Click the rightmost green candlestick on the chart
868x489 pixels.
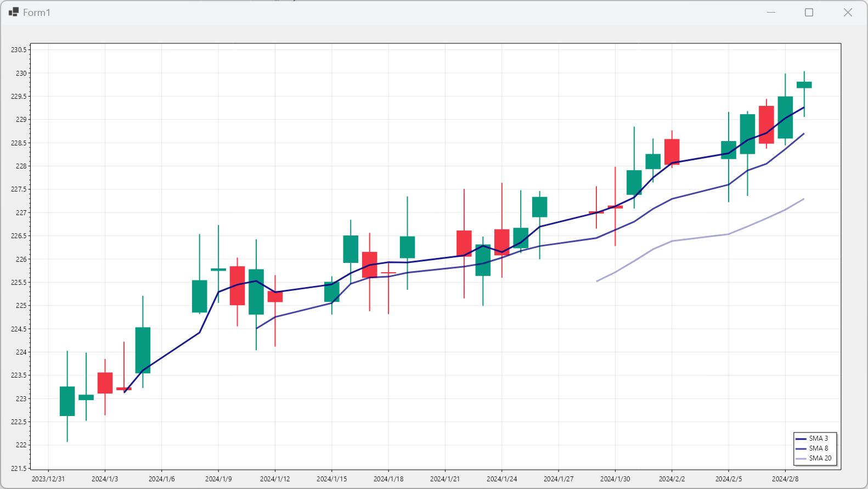[x=804, y=85]
